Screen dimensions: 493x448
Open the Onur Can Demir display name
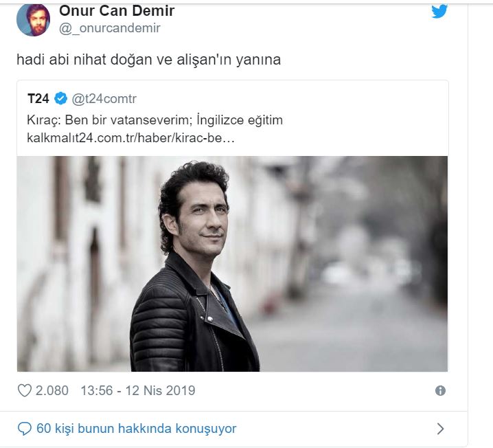coord(117,11)
